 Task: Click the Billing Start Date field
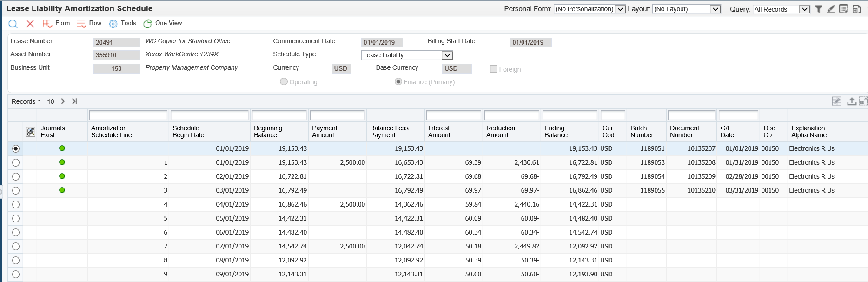[x=531, y=42]
